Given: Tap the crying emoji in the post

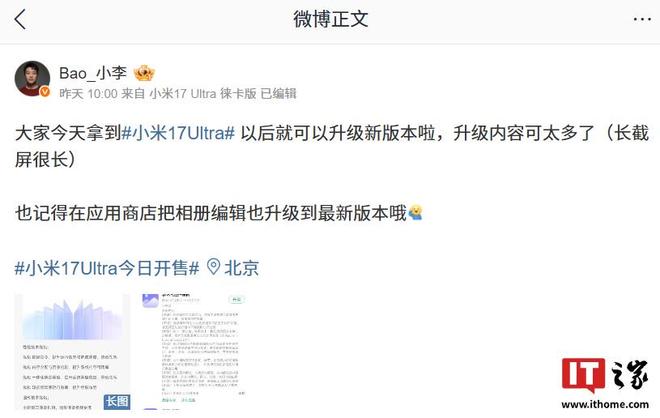Looking at the screenshot, I should point(415,213).
